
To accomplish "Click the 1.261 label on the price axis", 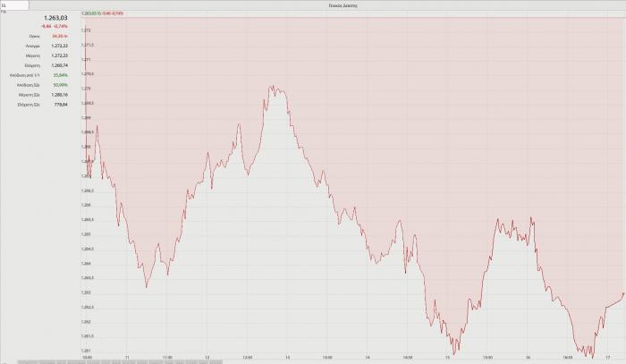I will pyautogui.click(x=87, y=350).
